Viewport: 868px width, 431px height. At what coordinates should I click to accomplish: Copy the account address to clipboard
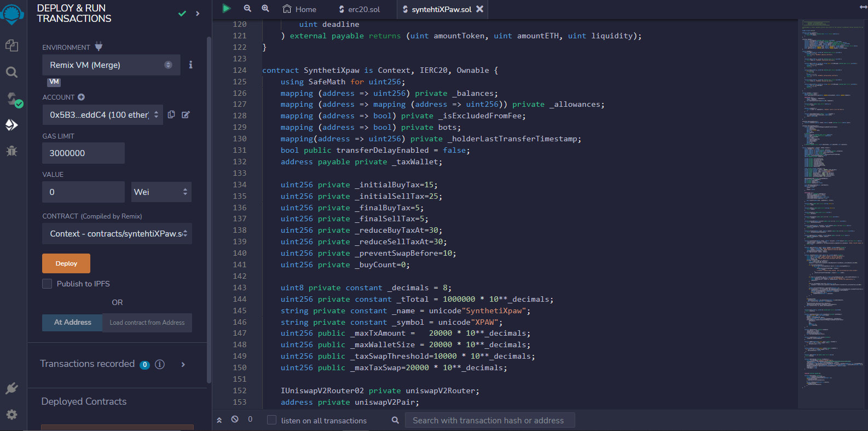(x=171, y=114)
